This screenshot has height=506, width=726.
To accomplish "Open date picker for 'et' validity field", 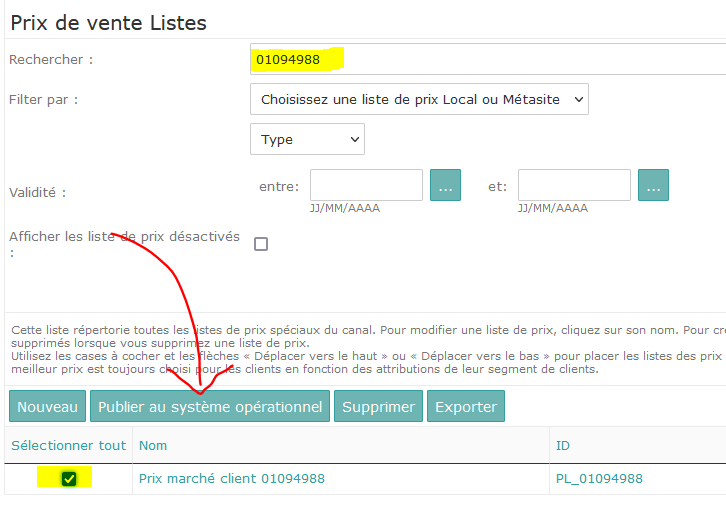I will point(653,185).
